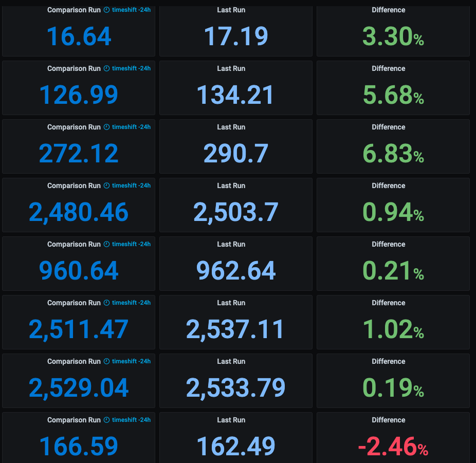Click the timeshift clock icon beside 272.12
476x463 pixels.
point(106,127)
